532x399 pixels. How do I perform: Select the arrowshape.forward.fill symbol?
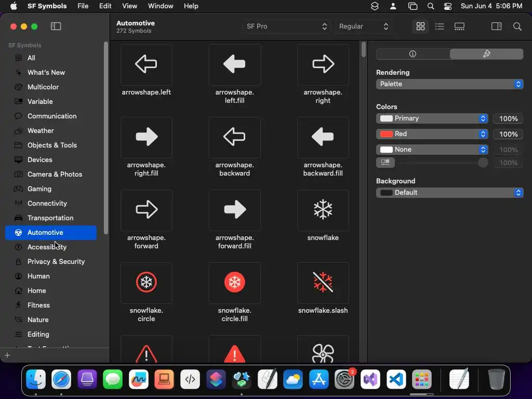tap(234, 210)
